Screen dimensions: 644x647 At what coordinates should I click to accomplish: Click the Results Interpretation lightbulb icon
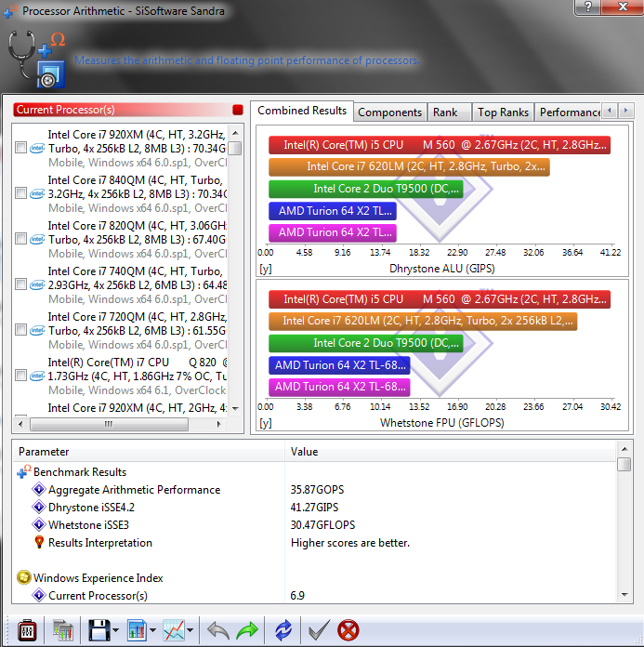39,542
